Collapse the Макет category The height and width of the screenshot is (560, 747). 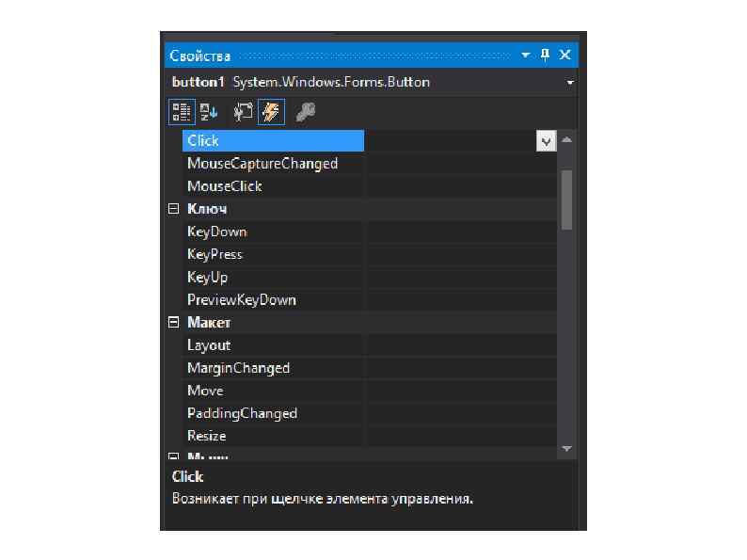[173, 323]
